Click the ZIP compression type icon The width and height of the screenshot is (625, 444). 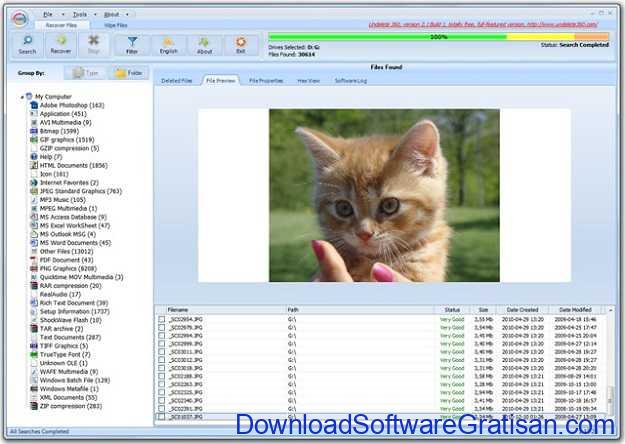34,406
